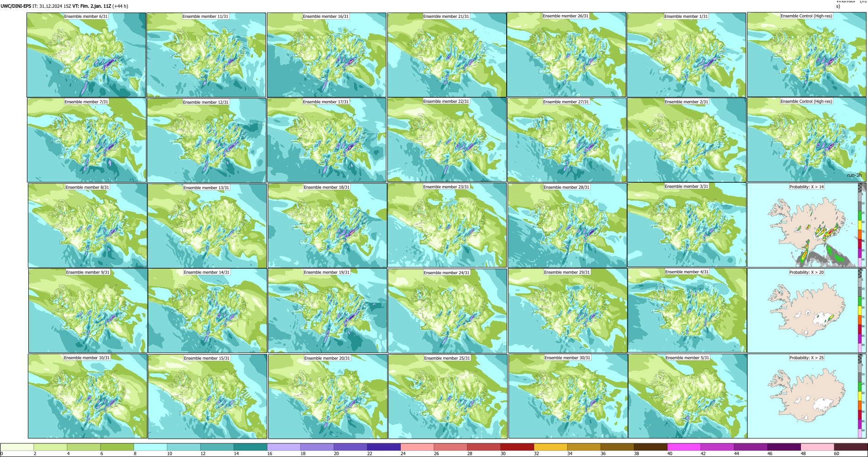The image size is (868, 457).
Task: Click the 'Ensemble member 19/31' label
Action: click(327, 272)
